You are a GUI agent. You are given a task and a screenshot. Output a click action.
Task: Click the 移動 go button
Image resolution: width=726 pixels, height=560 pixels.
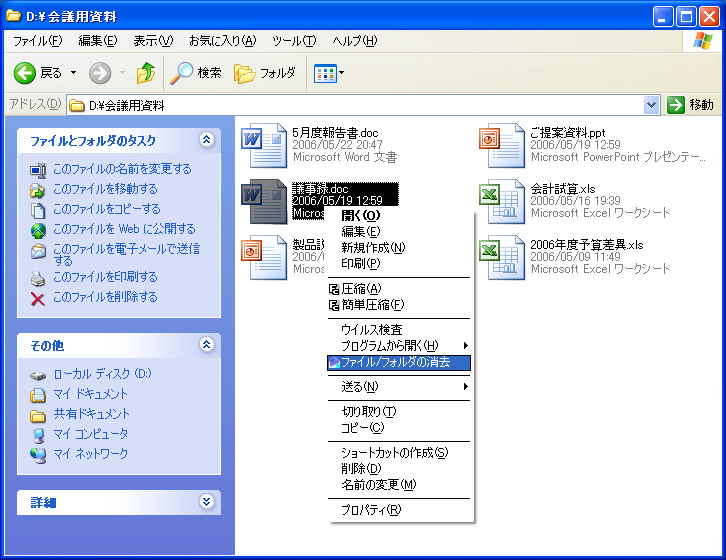pos(691,105)
